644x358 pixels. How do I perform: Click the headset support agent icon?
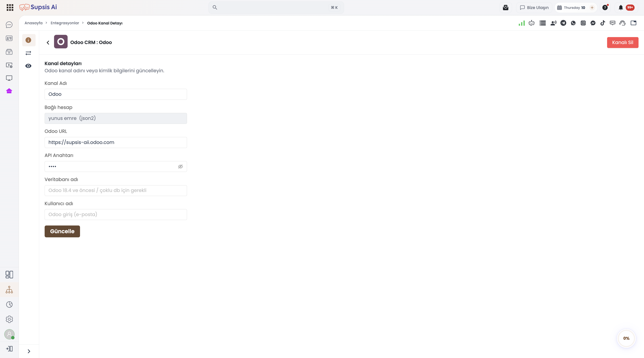(x=623, y=23)
